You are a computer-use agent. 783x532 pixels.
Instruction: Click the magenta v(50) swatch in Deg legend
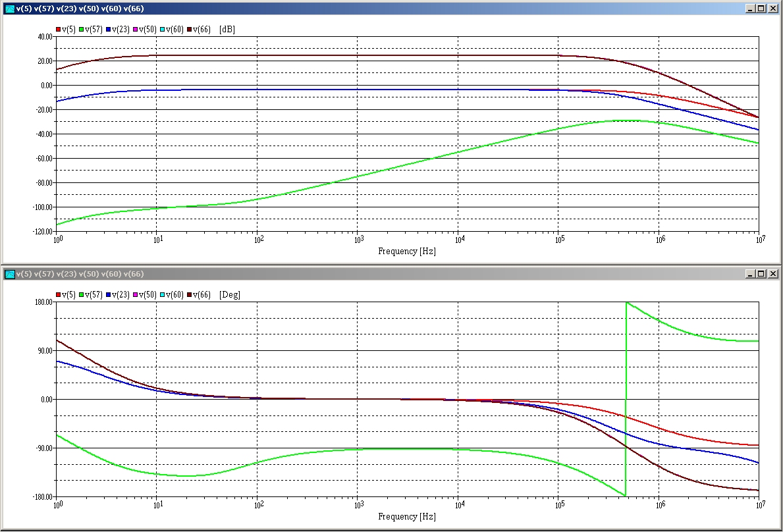(135, 295)
